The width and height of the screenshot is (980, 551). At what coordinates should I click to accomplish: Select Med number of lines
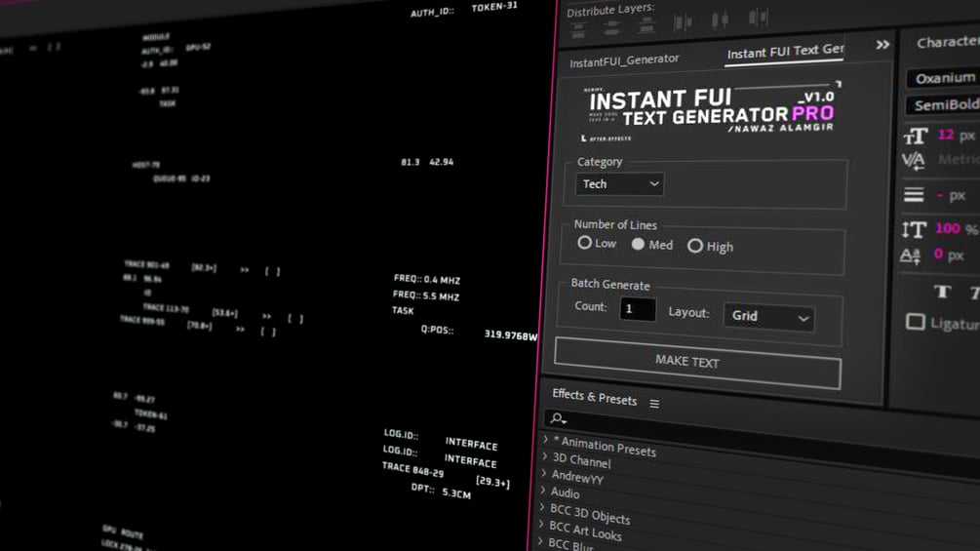[x=638, y=244]
